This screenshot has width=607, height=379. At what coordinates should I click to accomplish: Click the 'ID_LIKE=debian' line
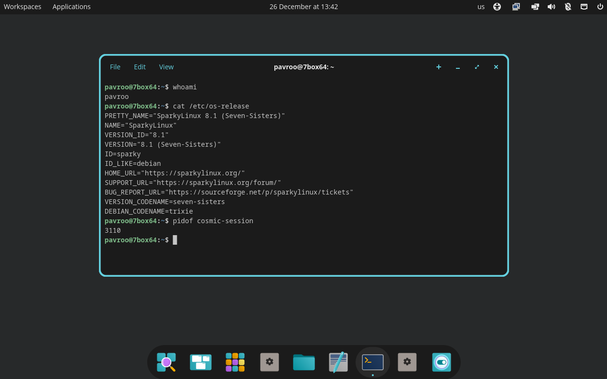(133, 163)
